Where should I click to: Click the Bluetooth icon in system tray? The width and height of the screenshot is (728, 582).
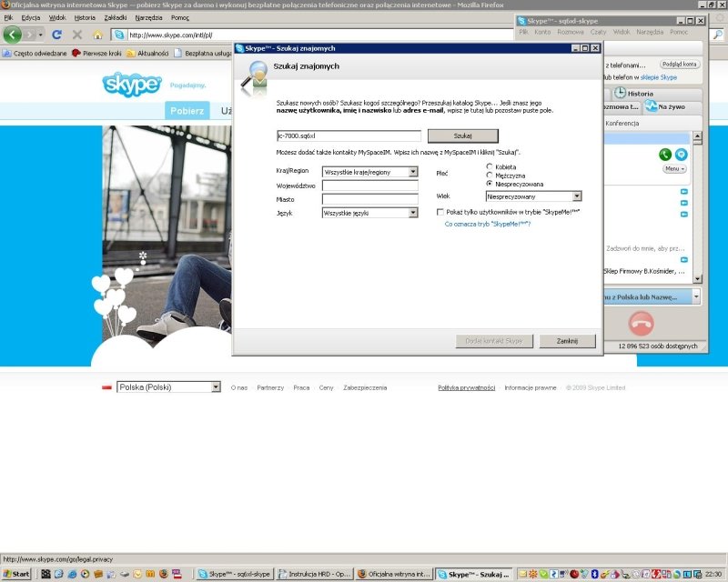(x=595, y=574)
